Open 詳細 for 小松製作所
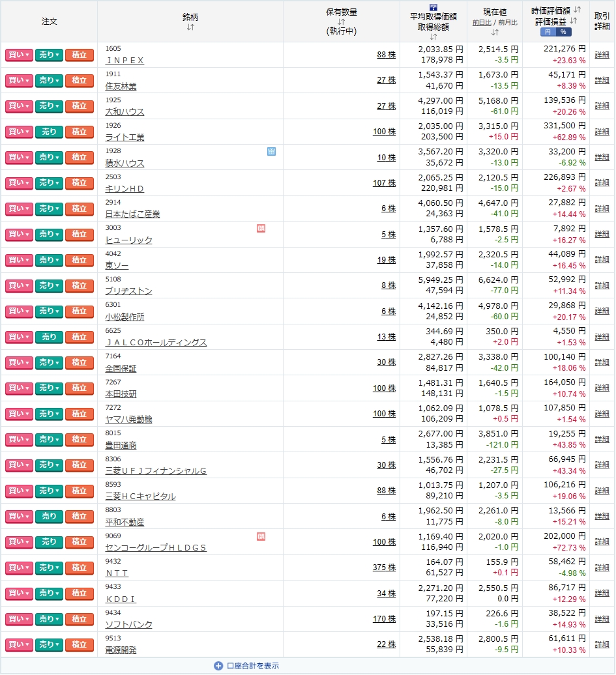 pyautogui.click(x=602, y=311)
